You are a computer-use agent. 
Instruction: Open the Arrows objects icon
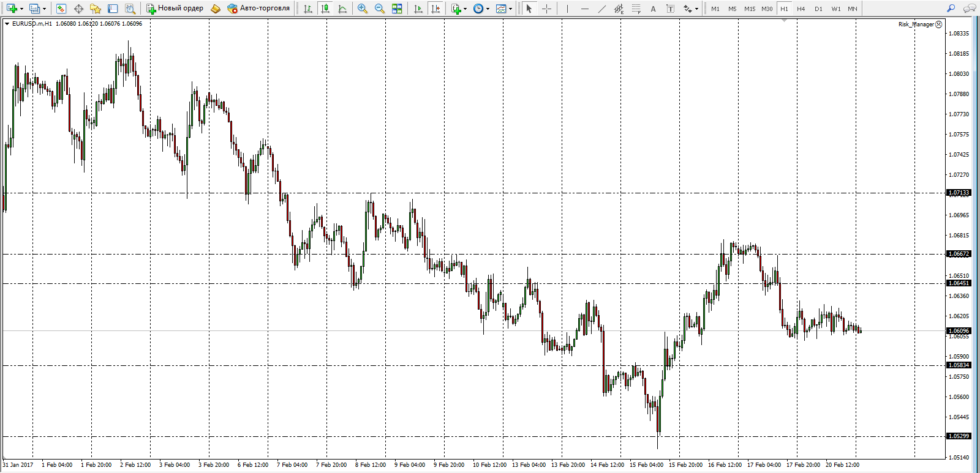[x=688, y=9]
